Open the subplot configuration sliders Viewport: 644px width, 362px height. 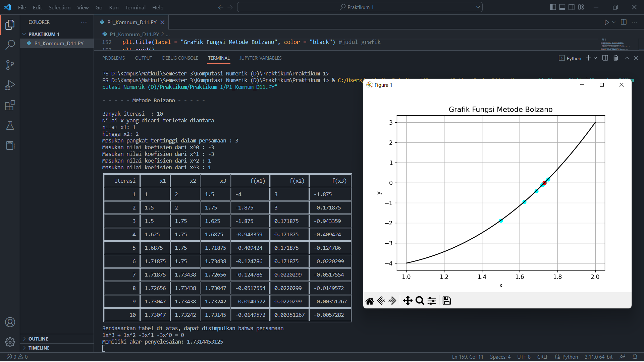[432, 301]
